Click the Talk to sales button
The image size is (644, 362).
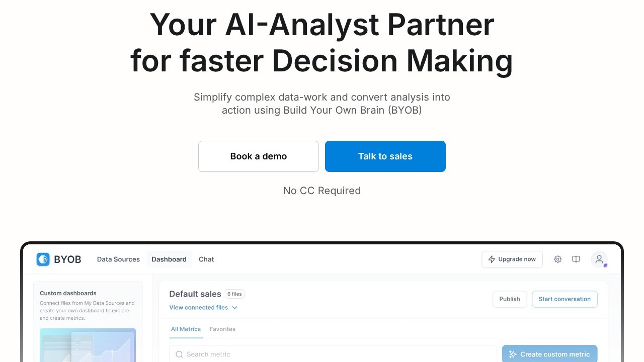385,156
